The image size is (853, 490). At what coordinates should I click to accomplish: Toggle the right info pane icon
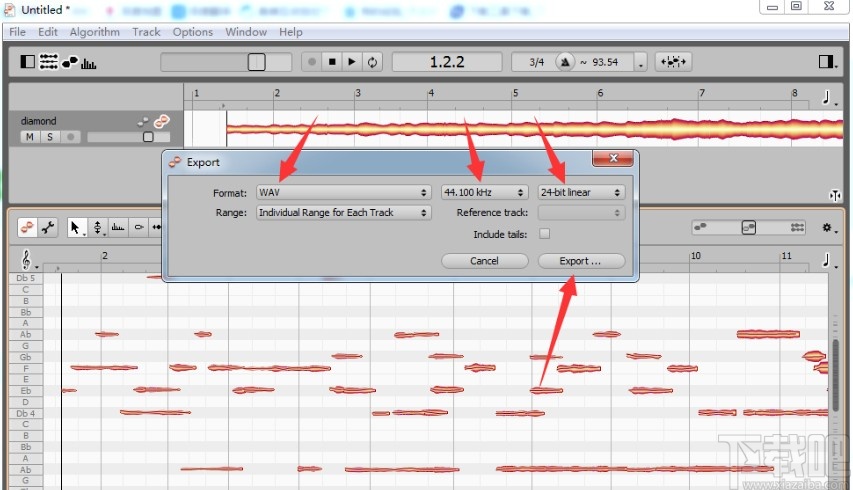(826, 61)
